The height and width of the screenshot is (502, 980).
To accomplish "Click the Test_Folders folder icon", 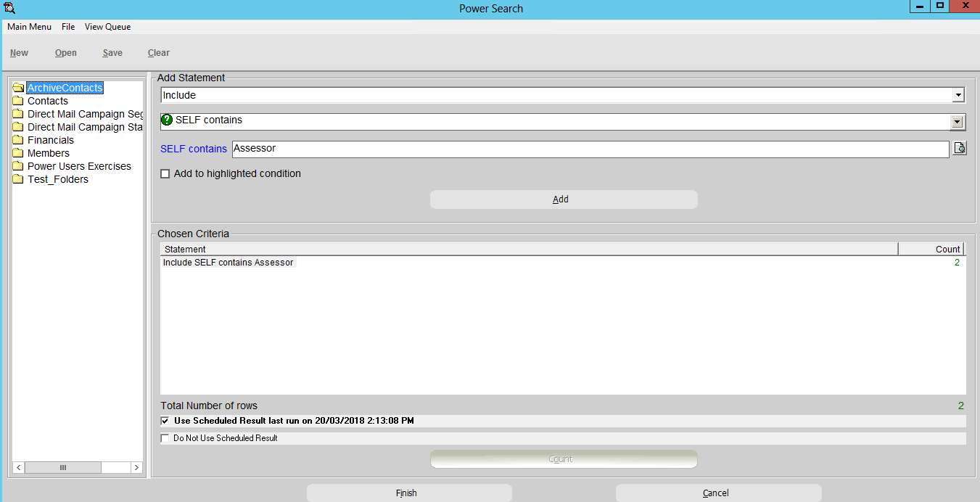I will [x=19, y=180].
